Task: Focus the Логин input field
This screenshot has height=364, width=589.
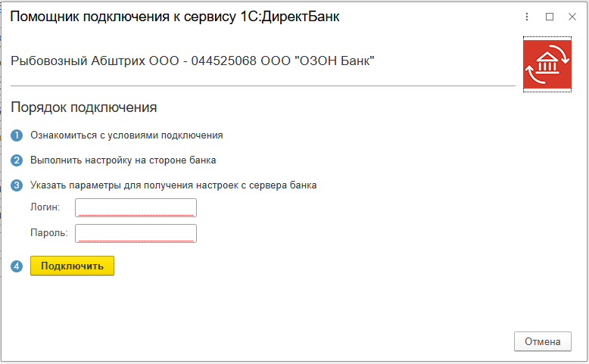Action: coord(136,207)
